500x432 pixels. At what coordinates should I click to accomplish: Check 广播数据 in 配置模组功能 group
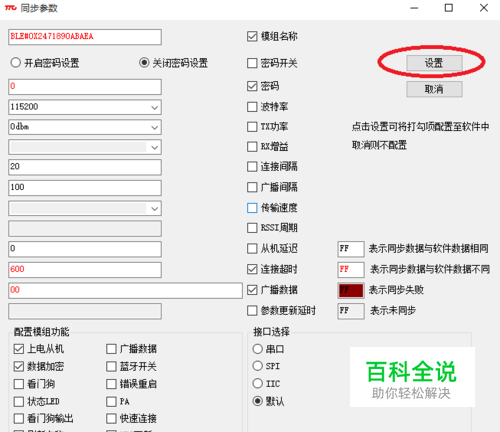point(111,349)
